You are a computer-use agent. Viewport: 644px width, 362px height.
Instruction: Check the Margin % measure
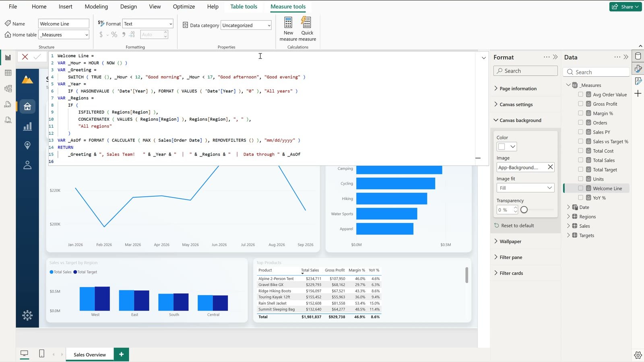click(580, 113)
